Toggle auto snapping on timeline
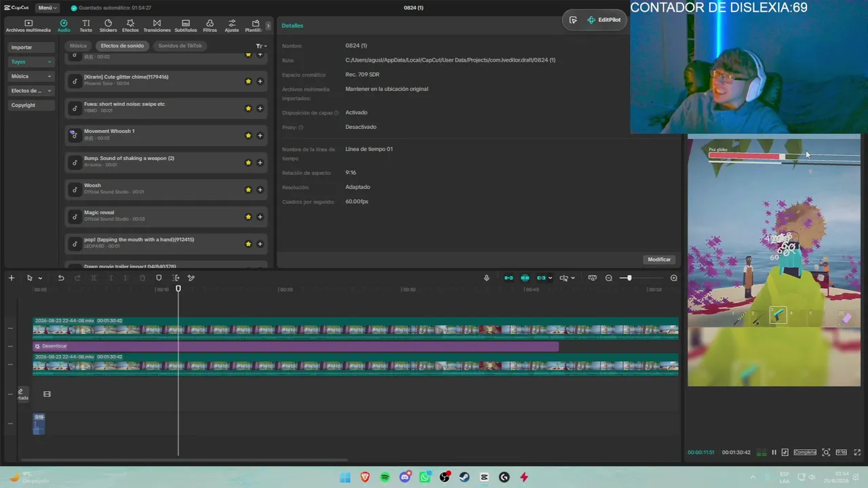The height and width of the screenshot is (488, 868). (x=525, y=278)
